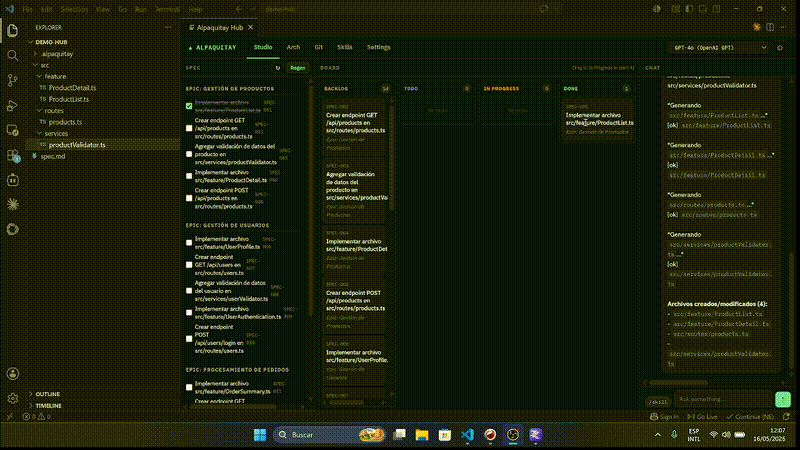Click the chat panel horizontal scrollbar

coord(678,382)
